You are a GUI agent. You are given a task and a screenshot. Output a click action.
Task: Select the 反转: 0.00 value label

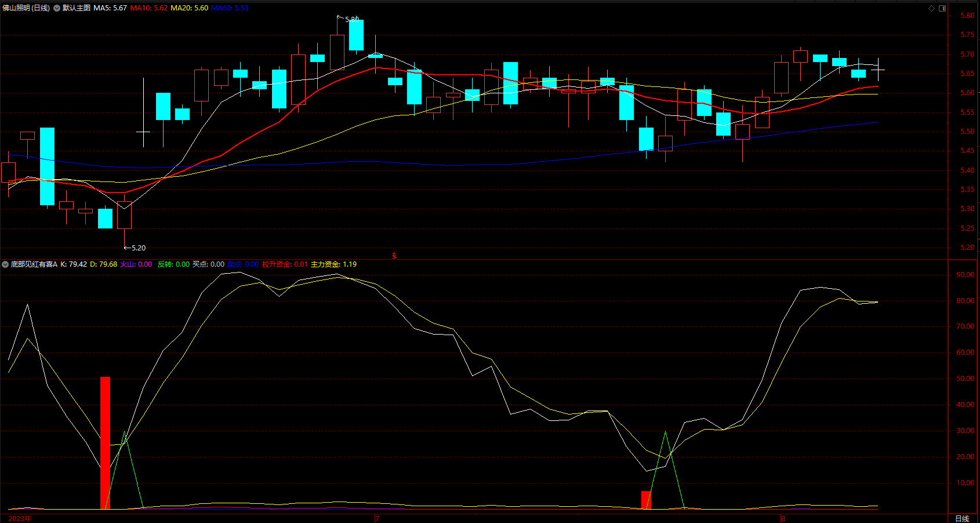[173, 264]
